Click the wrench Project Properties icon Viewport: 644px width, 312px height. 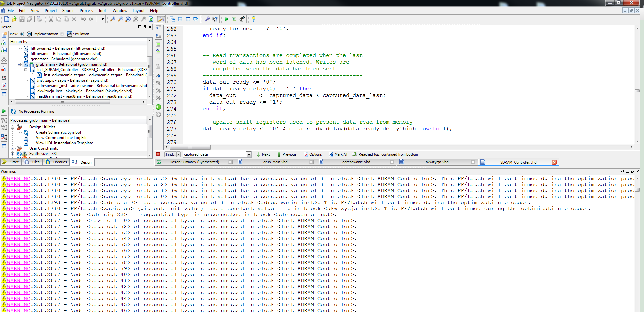pyautogui.click(x=207, y=19)
